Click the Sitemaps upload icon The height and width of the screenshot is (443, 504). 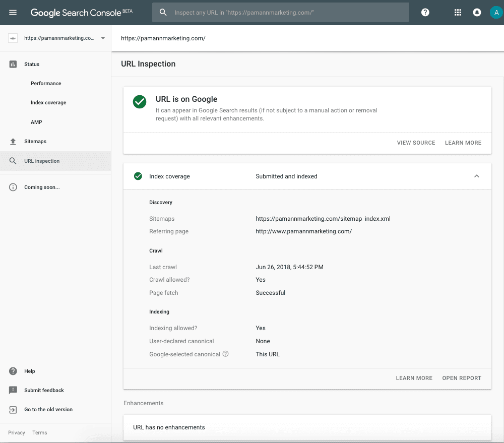pos(13,142)
